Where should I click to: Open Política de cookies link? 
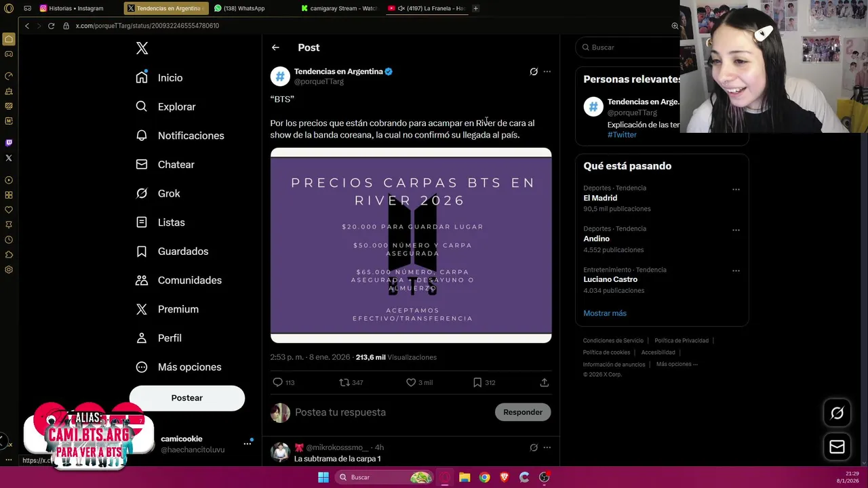pos(606,352)
